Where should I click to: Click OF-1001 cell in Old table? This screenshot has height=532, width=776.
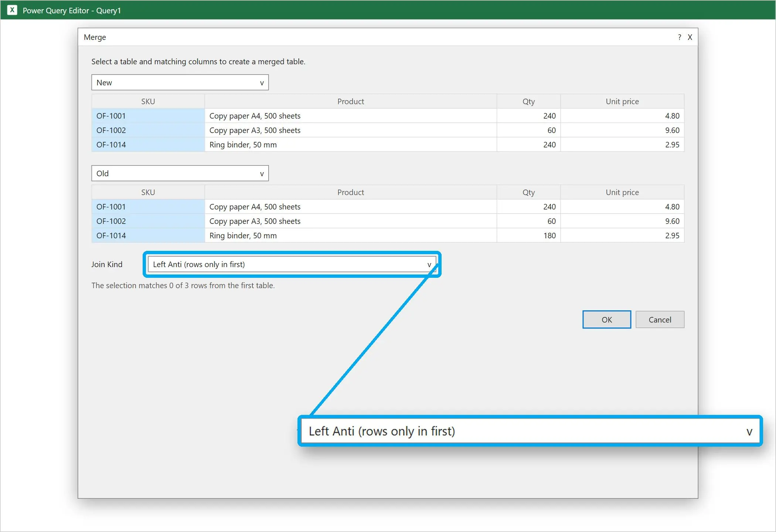coord(148,207)
